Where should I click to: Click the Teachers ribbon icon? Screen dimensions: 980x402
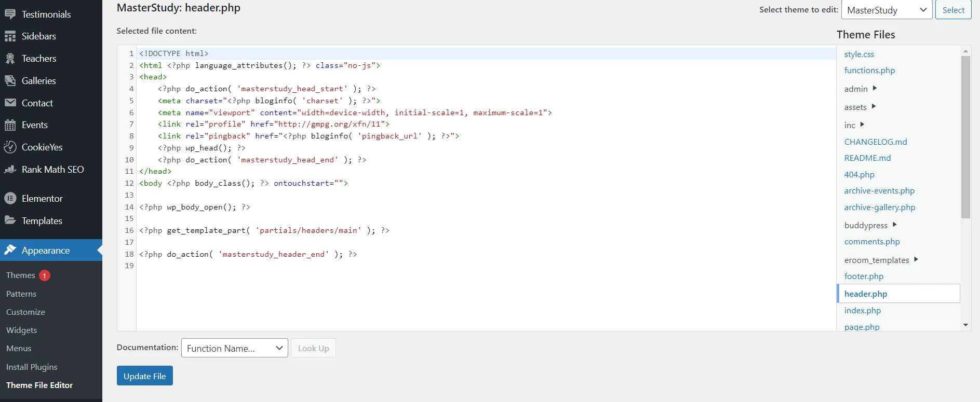[x=10, y=59]
